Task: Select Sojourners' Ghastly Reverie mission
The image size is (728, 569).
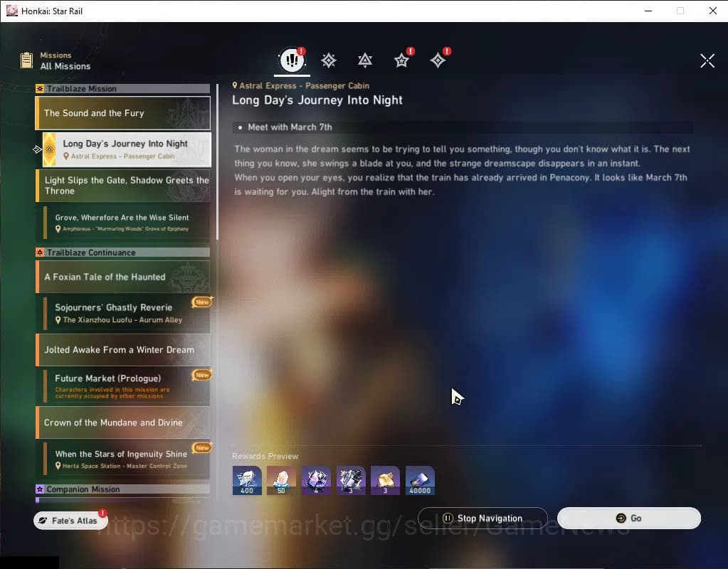Action: 126,313
